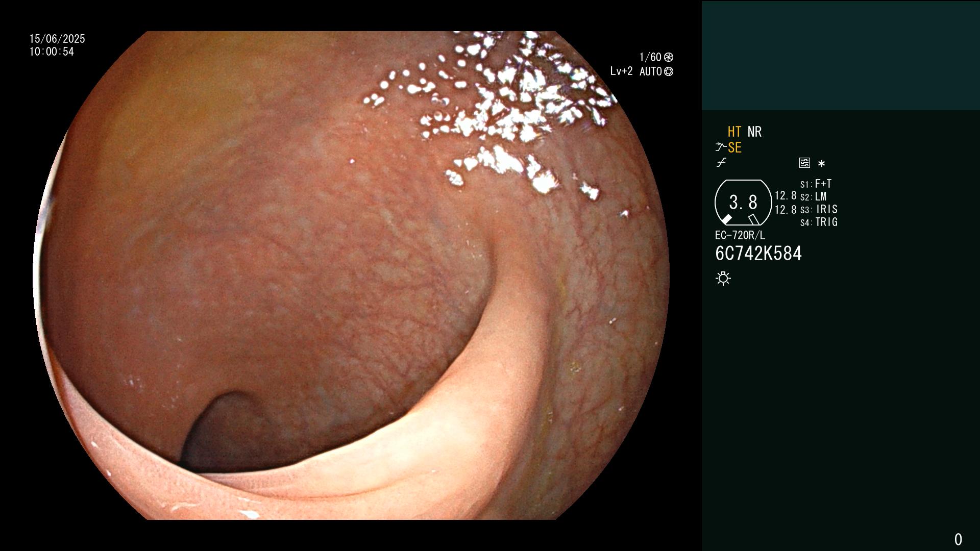Click the scope tip diagram showing 3.8
Screen dimensions: 980x551
(x=743, y=203)
